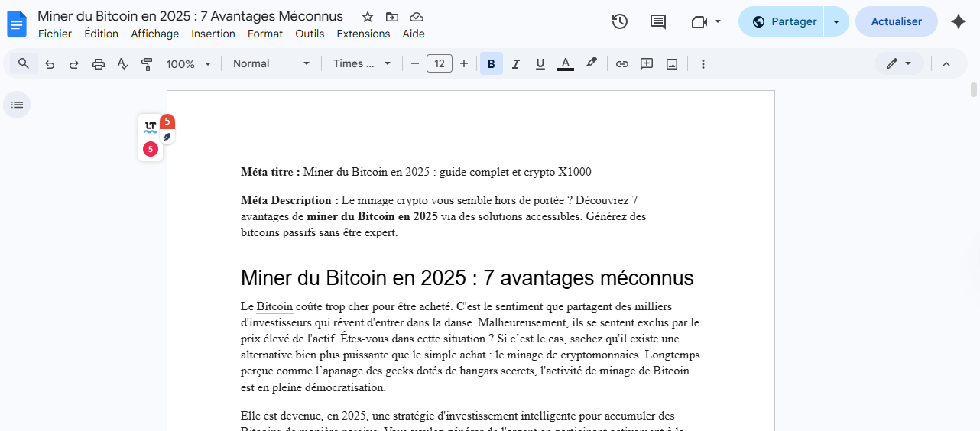Redo the last action
Image resolution: width=980 pixels, height=431 pixels.
pyautogui.click(x=74, y=64)
